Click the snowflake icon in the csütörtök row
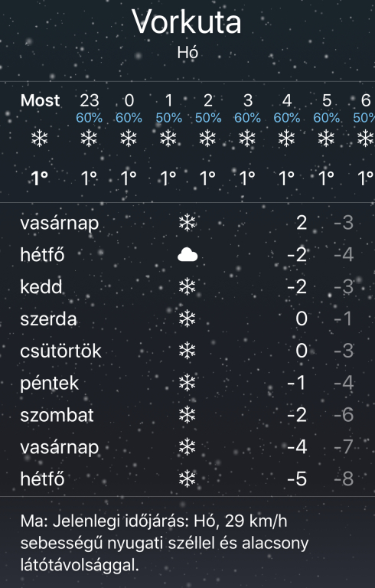The height and width of the screenshot is (588, 375). [187, 351]
